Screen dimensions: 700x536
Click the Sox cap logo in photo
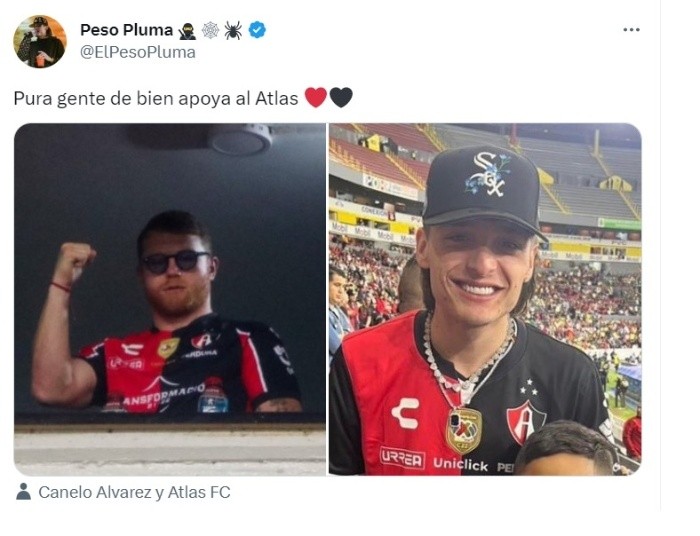click(488, 175)
